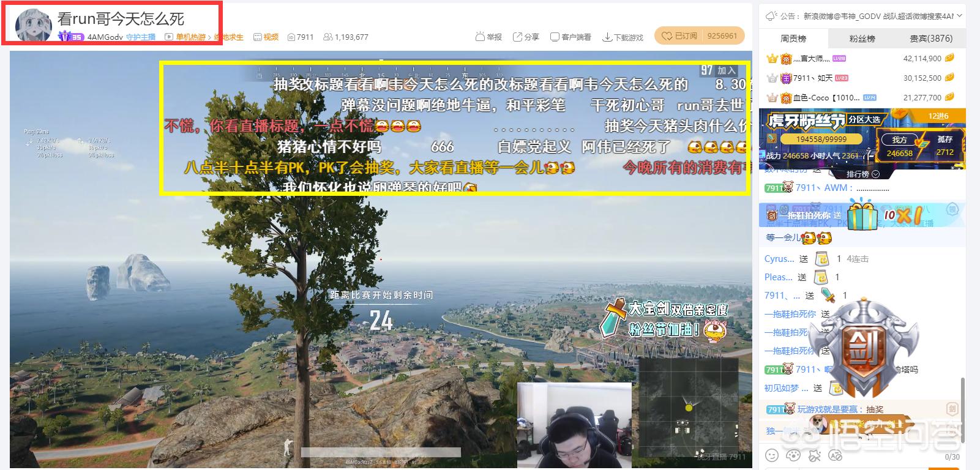Click the star effects chat icon
The image size is (980, 470).
coord(814,455)
